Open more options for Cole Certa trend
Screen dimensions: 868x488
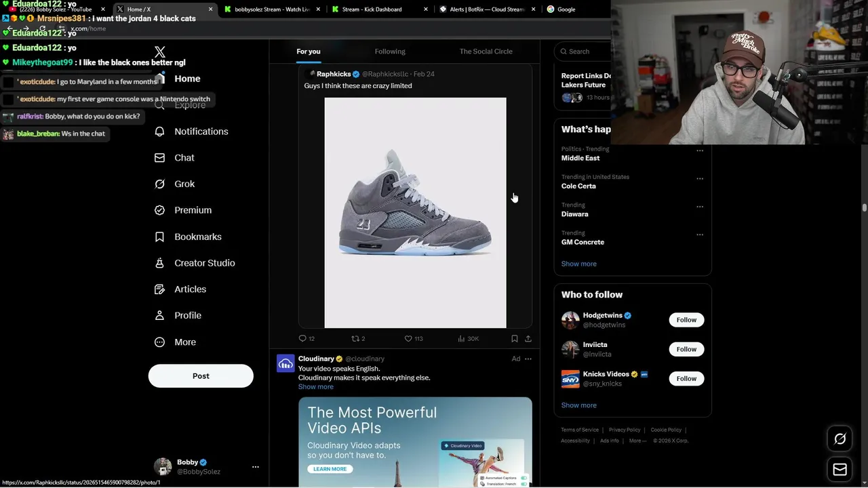point(700,179)
